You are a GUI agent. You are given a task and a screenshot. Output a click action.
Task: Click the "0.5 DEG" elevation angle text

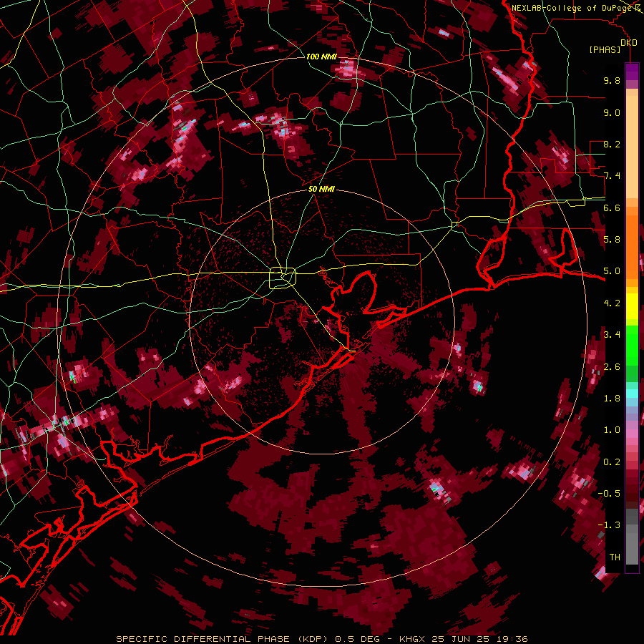tap(357, 639)
